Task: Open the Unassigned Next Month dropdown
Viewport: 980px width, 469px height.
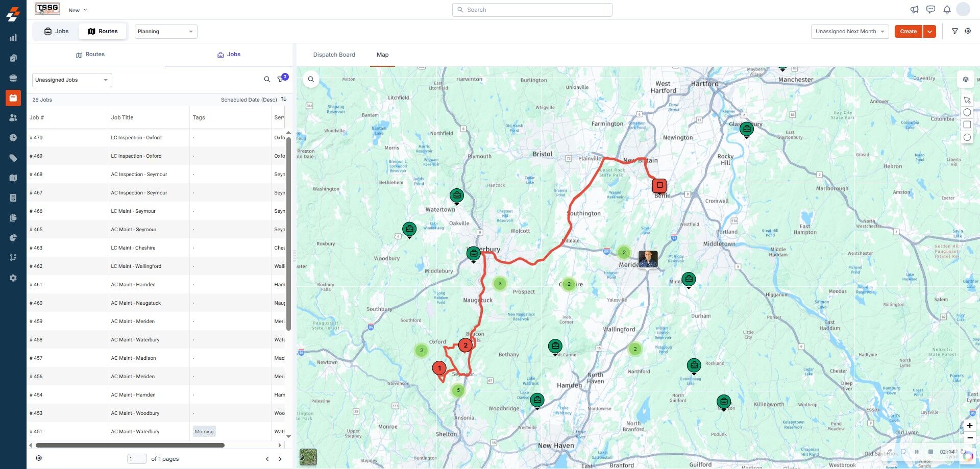Action: pyautogui.click(x=850, y=32)
